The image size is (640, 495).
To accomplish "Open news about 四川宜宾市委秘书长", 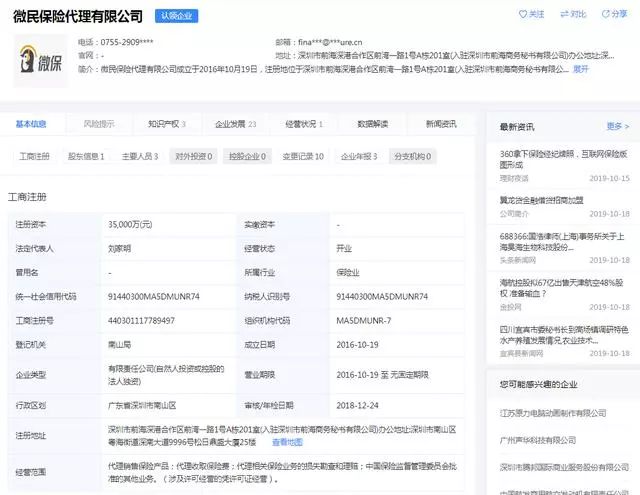I will (x=564, y=334).
